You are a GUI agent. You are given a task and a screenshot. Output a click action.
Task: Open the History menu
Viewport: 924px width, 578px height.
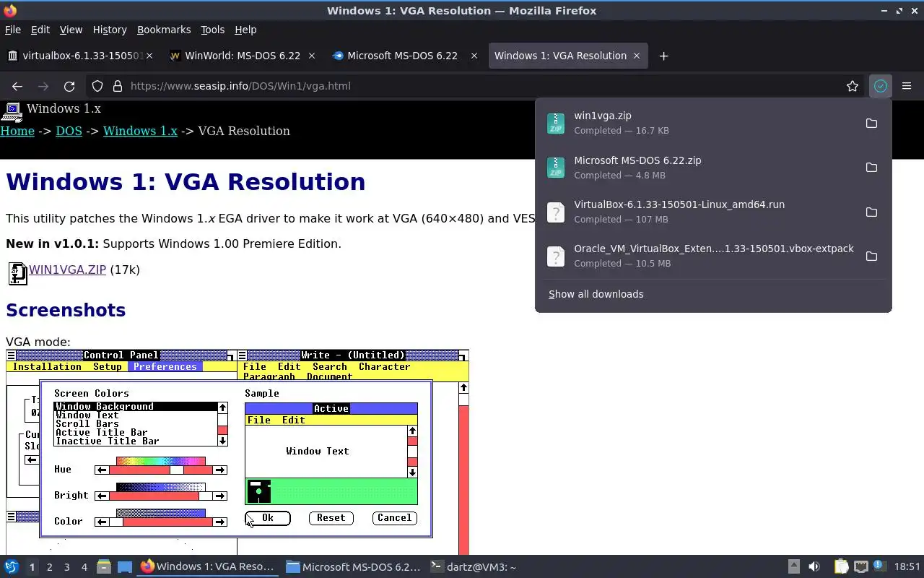click(x=110, y=30)
